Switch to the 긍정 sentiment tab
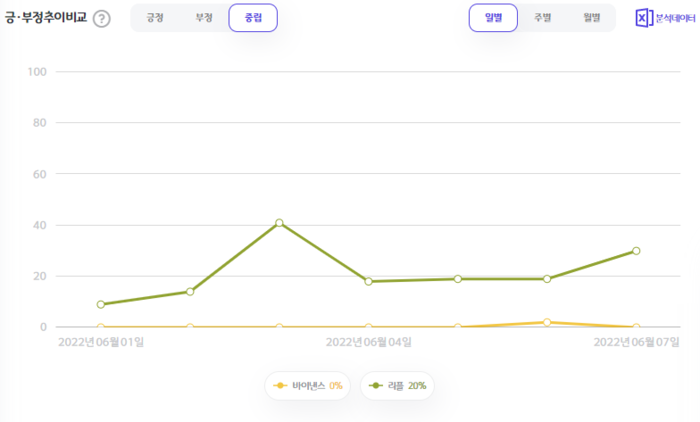The width and height of the screenshot is (700, 422). (x=155, y=18)
